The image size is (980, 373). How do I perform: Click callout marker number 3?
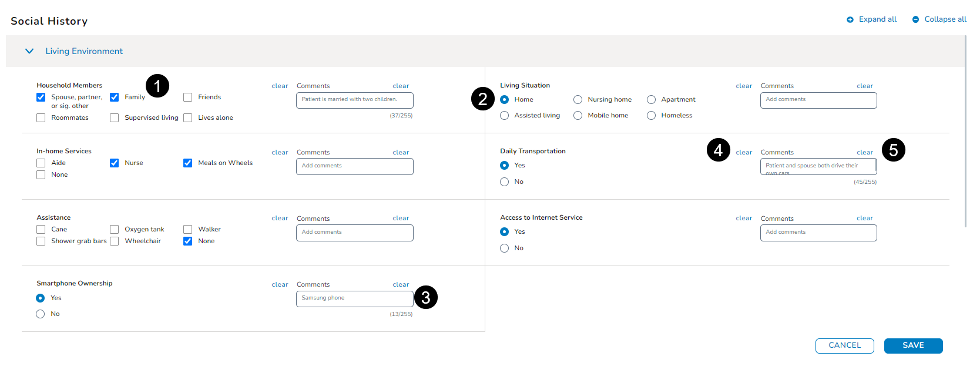click(425, 298)
